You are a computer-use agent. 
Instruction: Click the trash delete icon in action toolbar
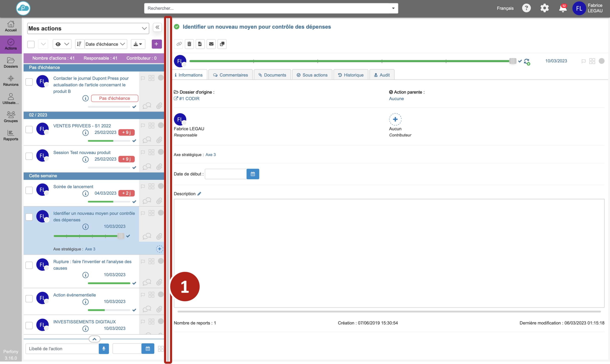pyautogui.click(x=189, y=44)
